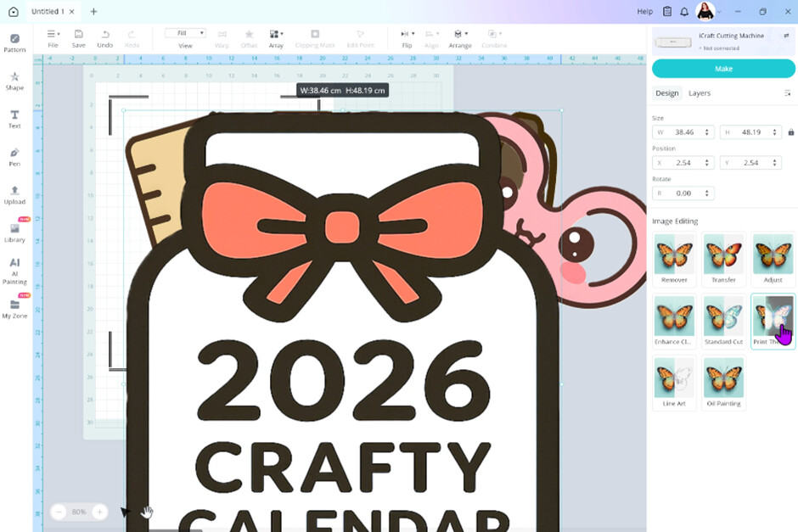Switch to the Layers tab
The height and width of the screenshot is (532, 798).
pos(700,93)
